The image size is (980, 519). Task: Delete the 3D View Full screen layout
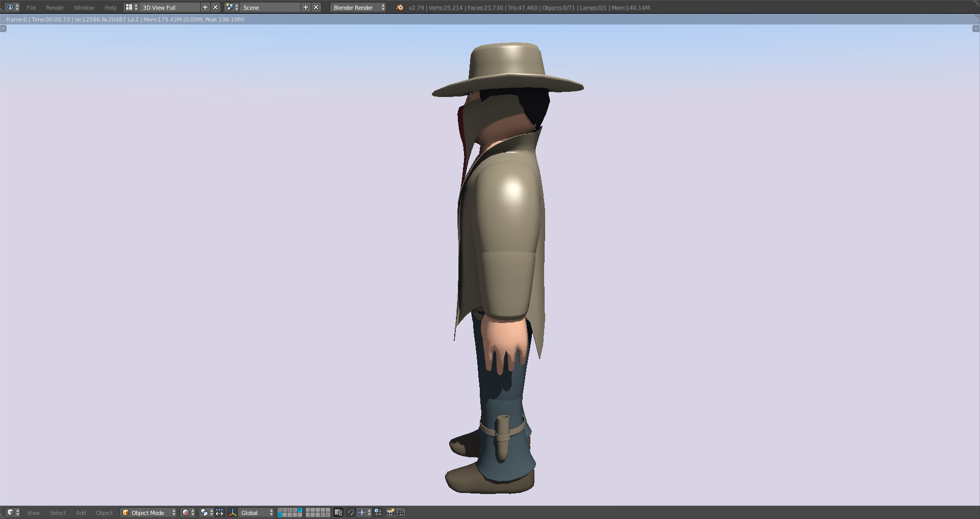pyautogui.click(x=215, y=7)
